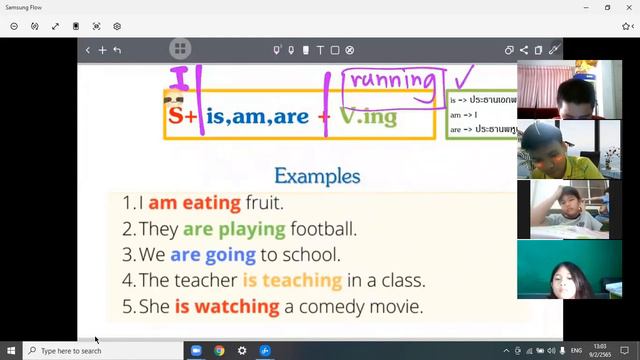Image resolution: width=640 pixels, height=360 pixels.
Task: Open the clock showing 13:03
Action: 600,351
